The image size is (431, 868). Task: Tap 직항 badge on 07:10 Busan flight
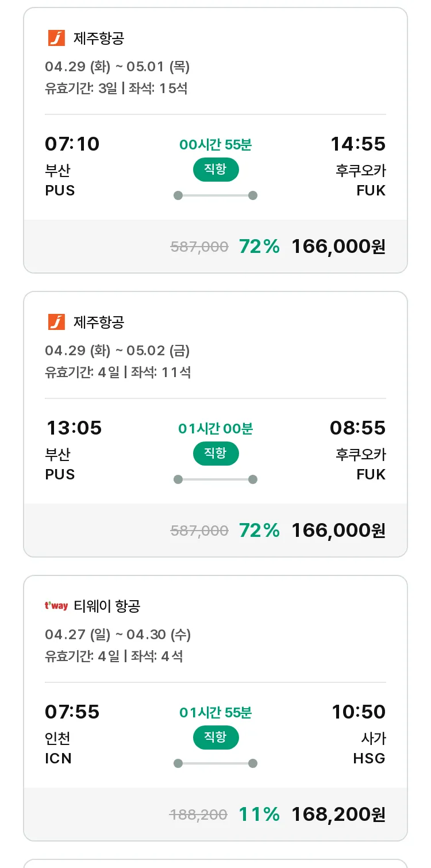[215, 170]
